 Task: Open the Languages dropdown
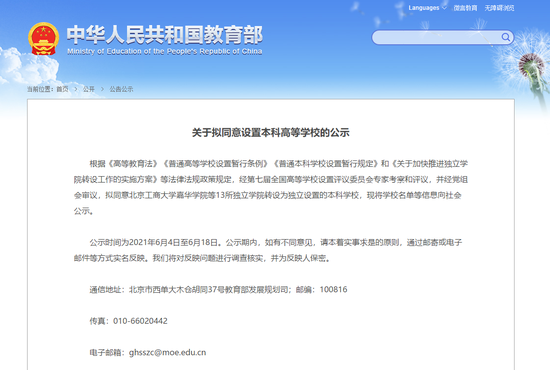tap(427, 8)
